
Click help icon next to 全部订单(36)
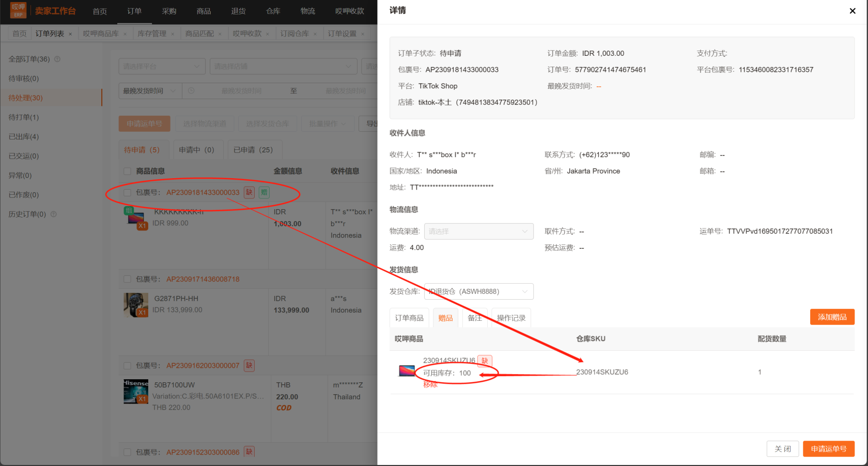coord(57,59)
